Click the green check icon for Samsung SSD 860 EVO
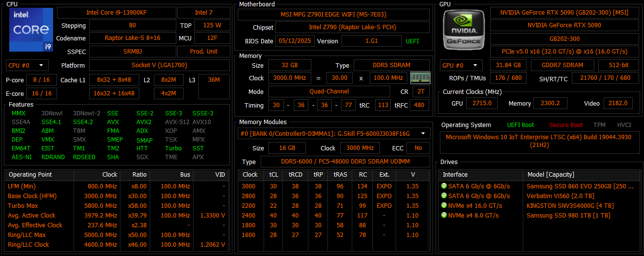The image size is (644, 256). 444,186
